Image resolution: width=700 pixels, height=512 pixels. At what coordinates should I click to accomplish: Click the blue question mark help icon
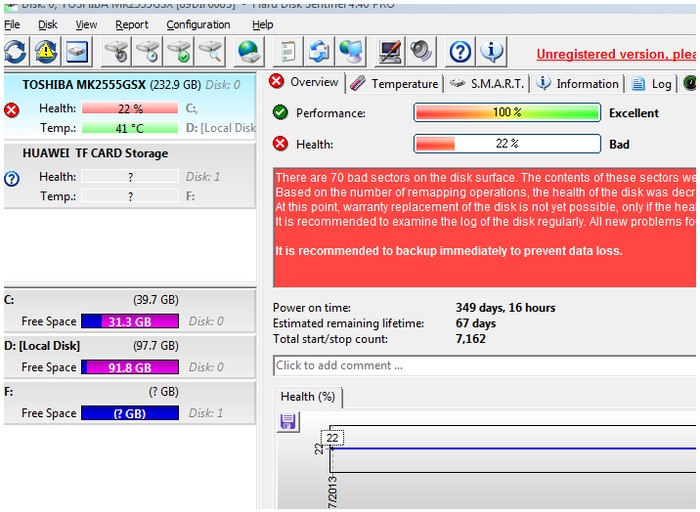[460, 52]
